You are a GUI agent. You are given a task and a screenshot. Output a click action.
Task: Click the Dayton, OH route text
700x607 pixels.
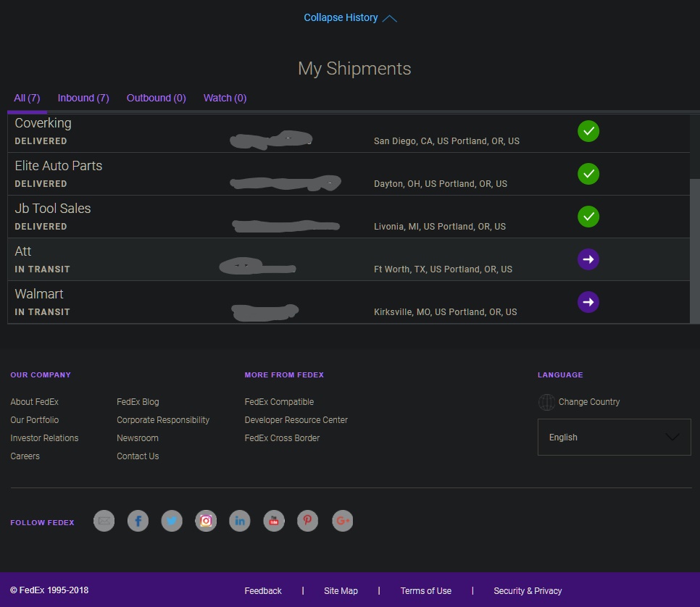pos(440,184)
